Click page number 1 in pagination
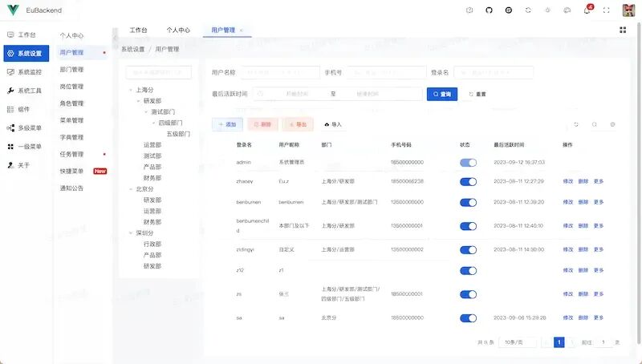The height and width of the screenshot is (364, 642). point(559,342)
